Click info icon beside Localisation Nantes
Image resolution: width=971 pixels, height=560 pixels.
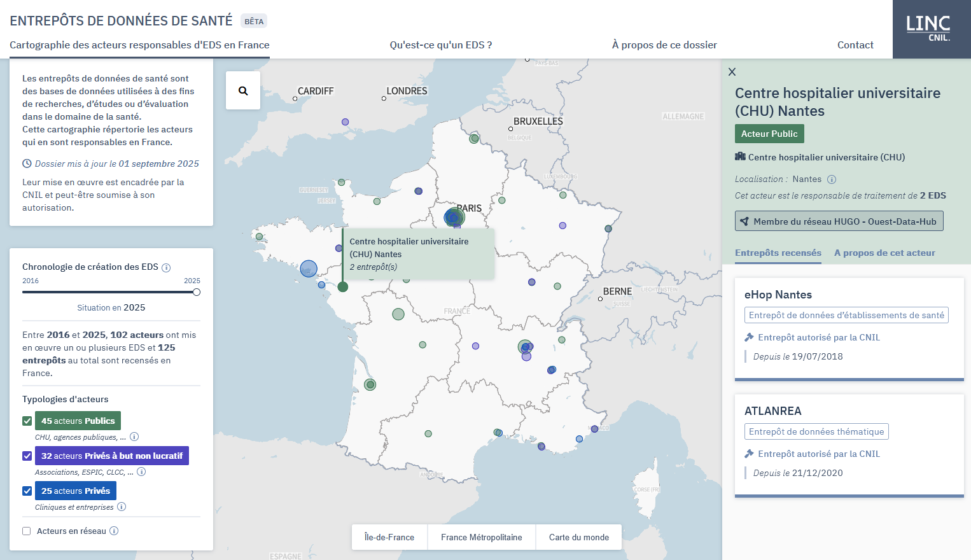[x=832, y=179]
